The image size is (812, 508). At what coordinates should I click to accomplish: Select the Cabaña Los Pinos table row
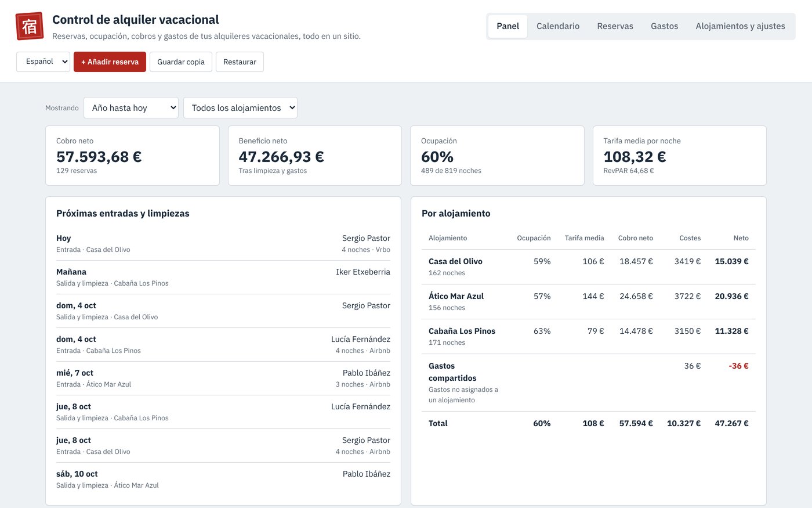coord(588,336)
